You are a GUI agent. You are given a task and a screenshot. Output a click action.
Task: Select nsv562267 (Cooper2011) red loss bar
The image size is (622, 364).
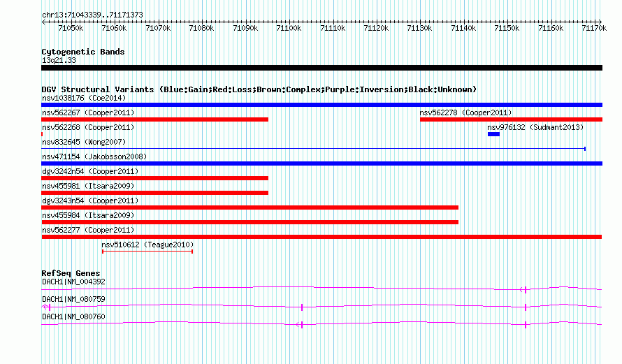154,119
